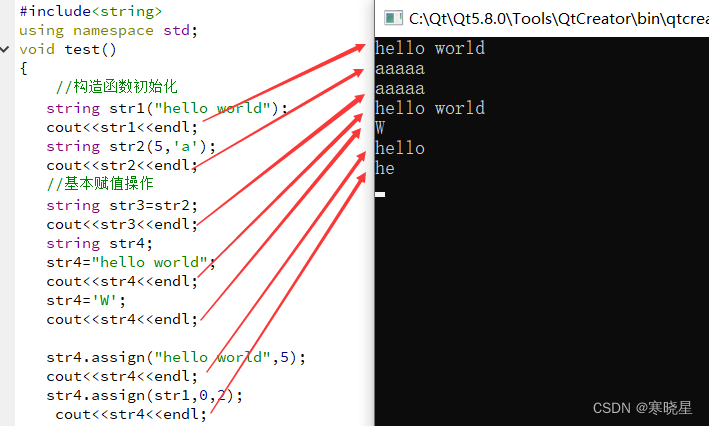Click the last 'cout<<str4<<endl;' line
Screen dimensions: 709x426
tap(131, 415)
